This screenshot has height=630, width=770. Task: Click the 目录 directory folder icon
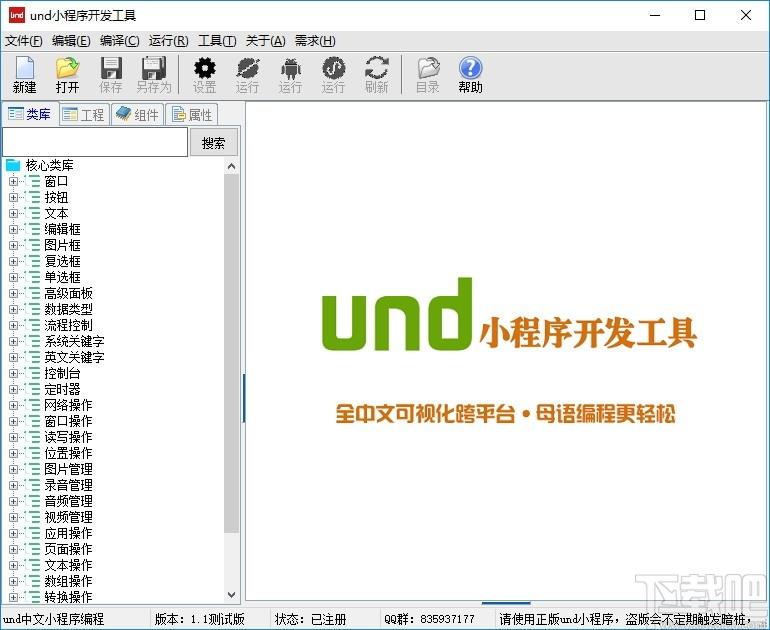tap(428, 68)
